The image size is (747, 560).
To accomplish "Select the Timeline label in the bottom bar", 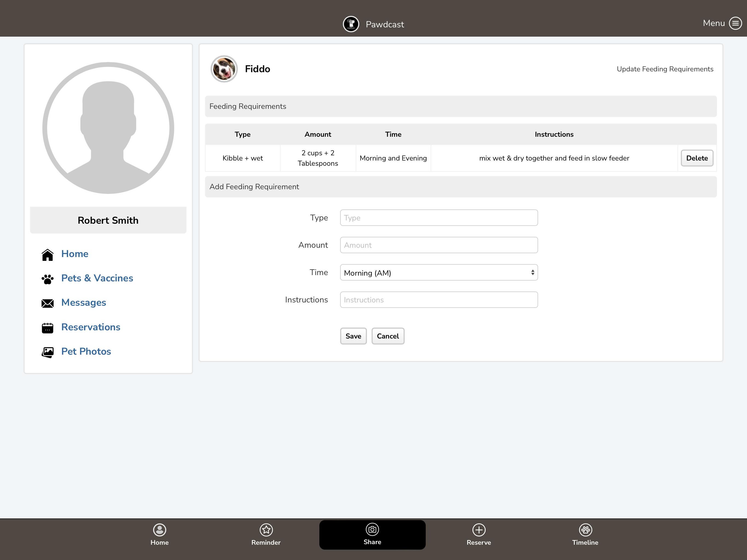I will 585,542.
